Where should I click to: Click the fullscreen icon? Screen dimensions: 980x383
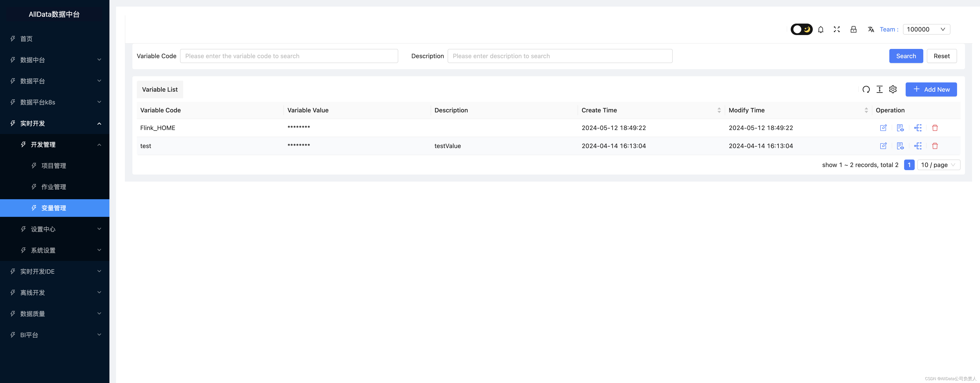(837, 29)
